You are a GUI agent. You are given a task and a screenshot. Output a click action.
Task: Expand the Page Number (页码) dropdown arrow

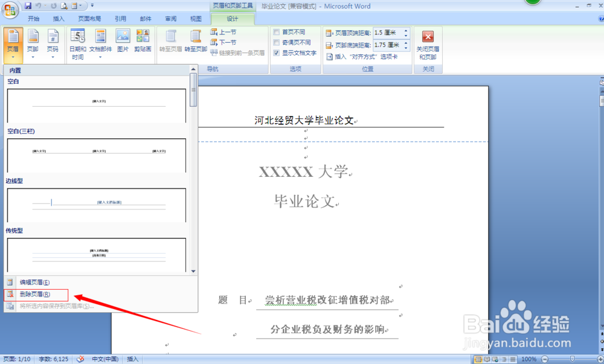53,57
